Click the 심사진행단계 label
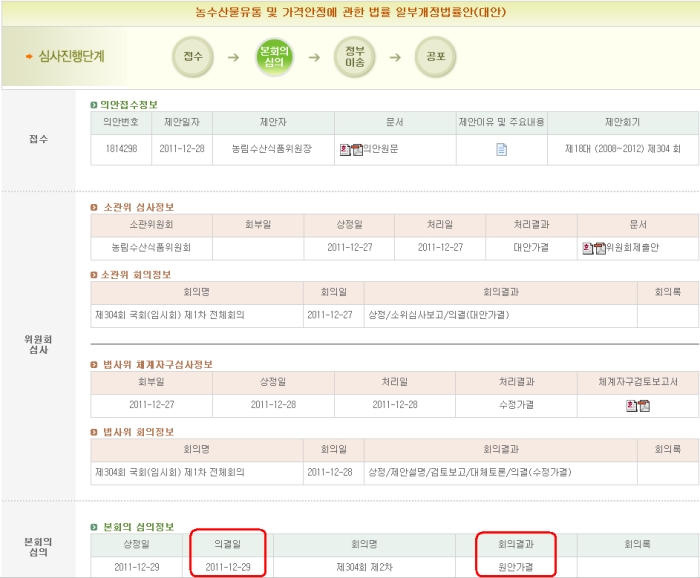700x578 pixels. click(x=71, y=57)
